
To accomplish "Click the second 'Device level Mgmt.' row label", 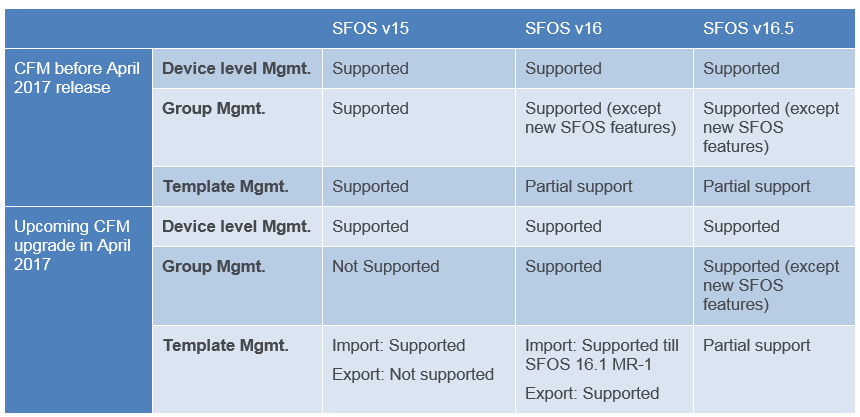I will pyautogui.click(x=236, y=226).
